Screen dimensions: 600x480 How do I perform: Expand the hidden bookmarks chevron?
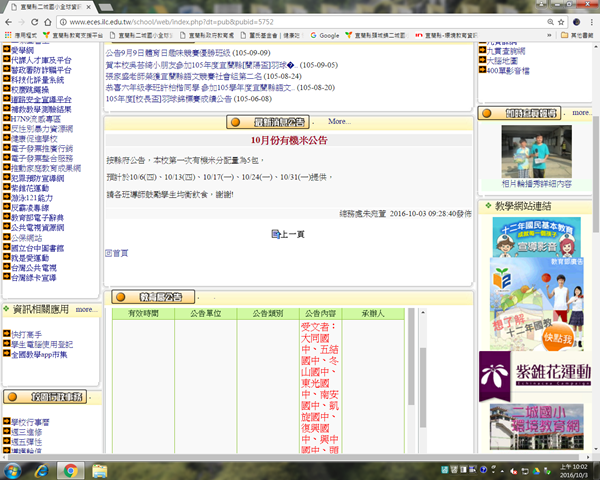[x=549, y=35]
